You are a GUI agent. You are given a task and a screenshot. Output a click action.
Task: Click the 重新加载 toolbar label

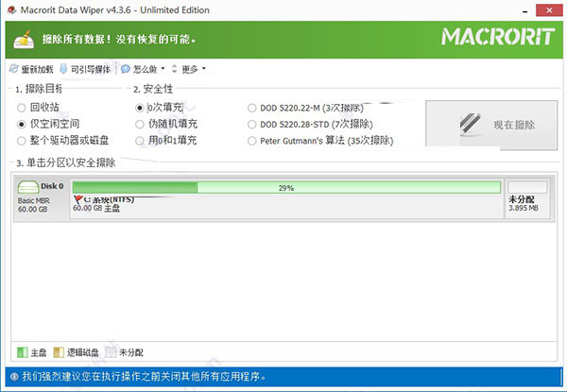(x=37, y=69)
